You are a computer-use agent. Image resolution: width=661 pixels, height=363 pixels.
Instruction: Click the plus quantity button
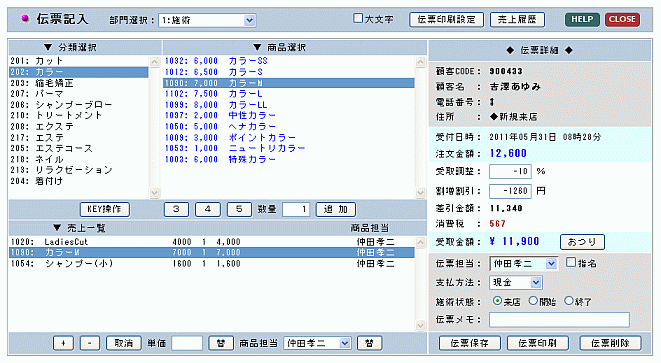pyautogui.click(x=63, y=343)
